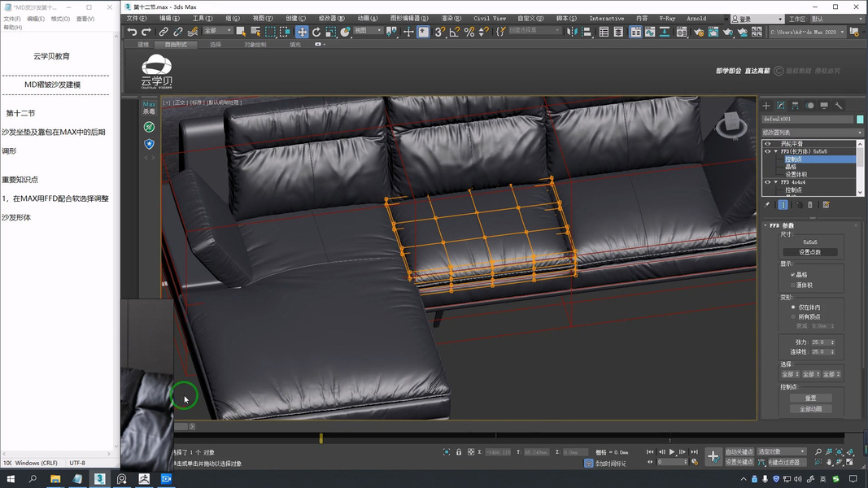The height and width of the screenshot is (488, 868).
Task: Open 格式(O) menu in Notepad window
Action: 60,19
